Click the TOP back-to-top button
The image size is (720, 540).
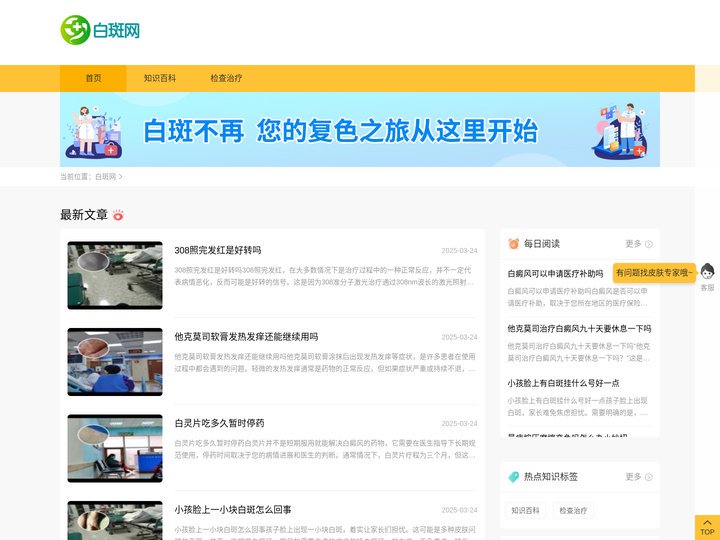707,528
